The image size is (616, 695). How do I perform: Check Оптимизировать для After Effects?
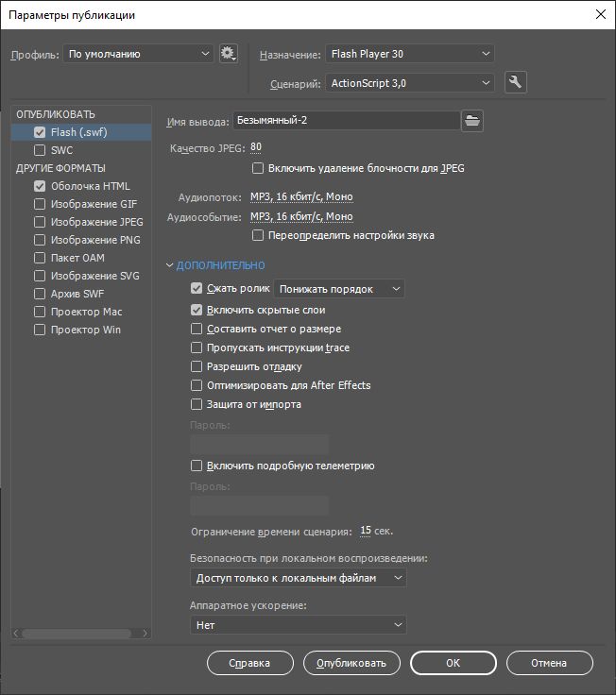(x=197, y=385)
